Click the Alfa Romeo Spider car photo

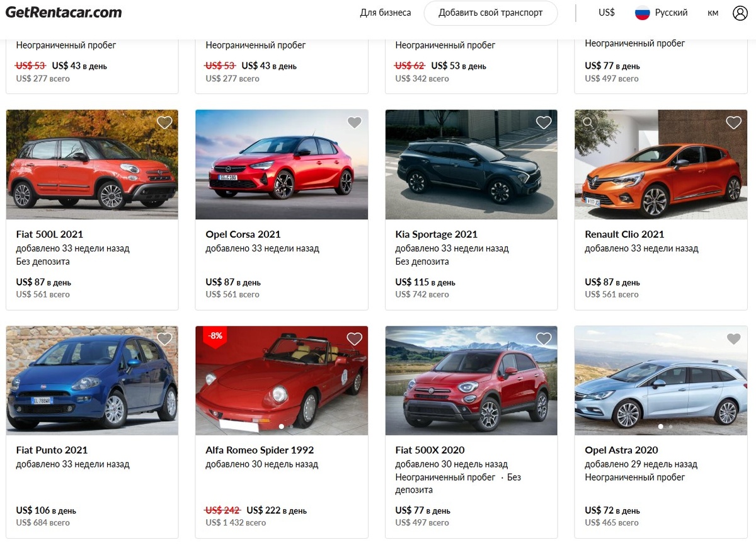(x=282, y=381)
